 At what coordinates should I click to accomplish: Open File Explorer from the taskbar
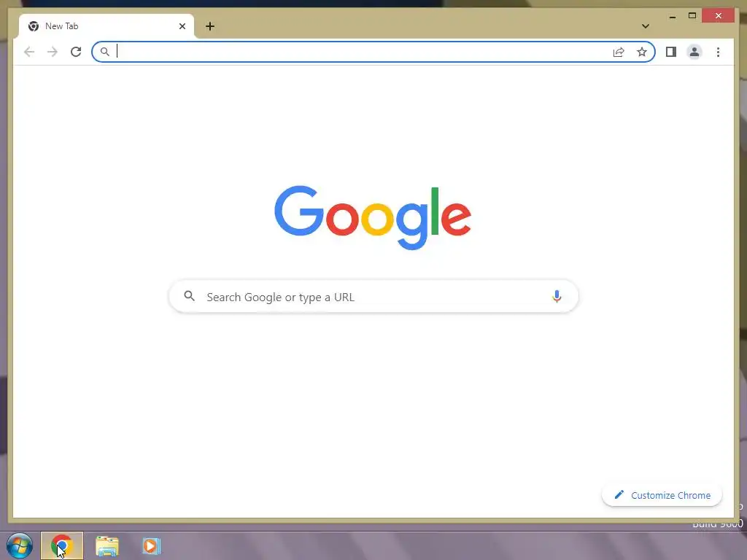(x=107, y=546)
